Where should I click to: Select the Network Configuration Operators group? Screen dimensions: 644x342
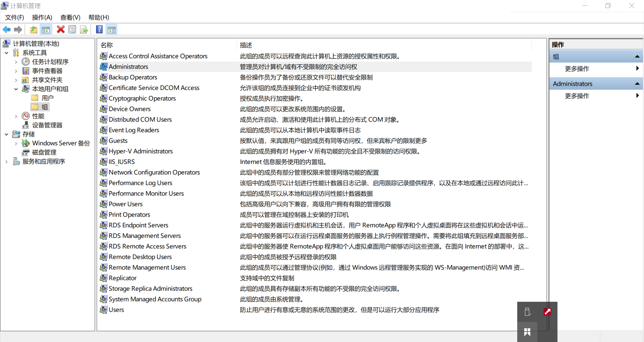click(x=154, y=172)
